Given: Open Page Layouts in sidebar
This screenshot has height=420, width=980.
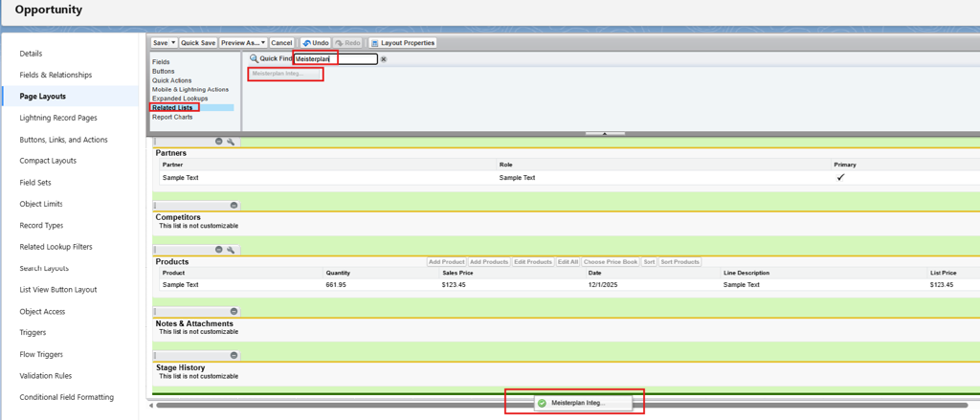Looking at the screenshot, I should pyautogui.click(x=42, y=97).
